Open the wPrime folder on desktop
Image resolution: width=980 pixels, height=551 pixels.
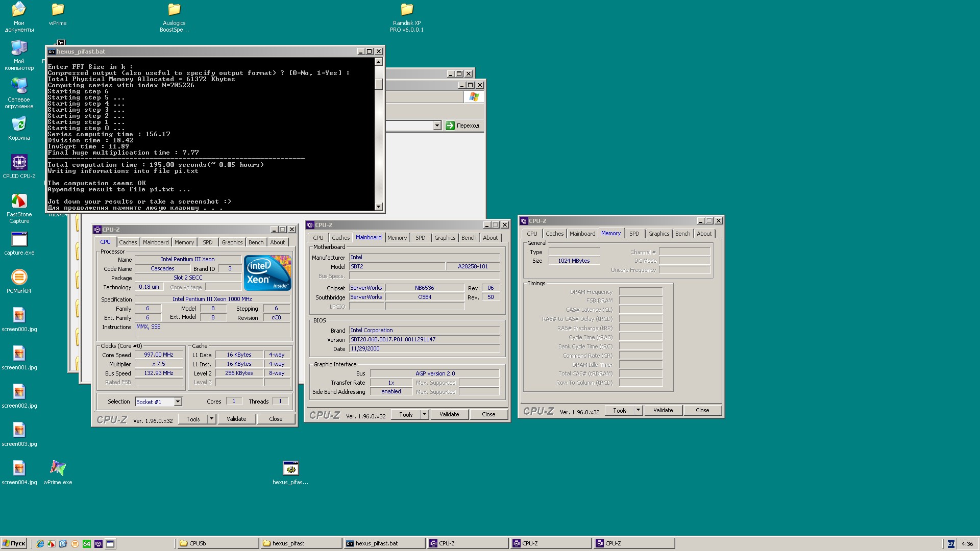pos(58,14)
